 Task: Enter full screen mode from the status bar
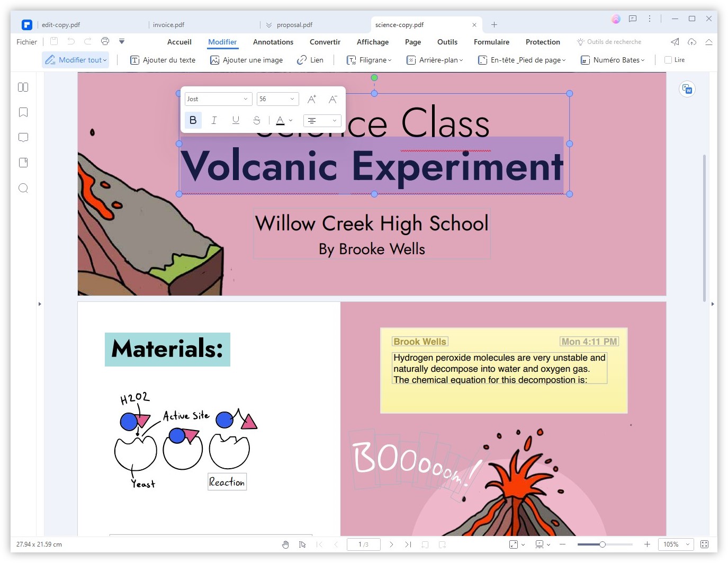(x=704, y=544)
